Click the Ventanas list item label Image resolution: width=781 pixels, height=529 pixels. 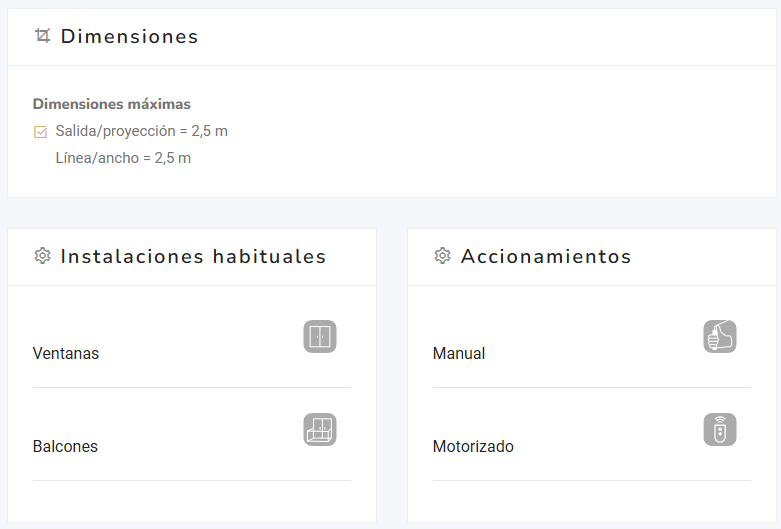tap(66, 354)
